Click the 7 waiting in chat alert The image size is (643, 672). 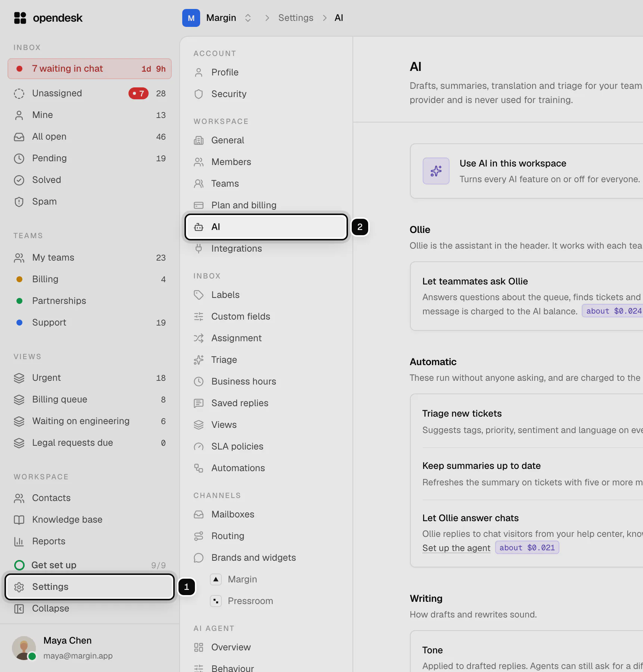[90, 69]
